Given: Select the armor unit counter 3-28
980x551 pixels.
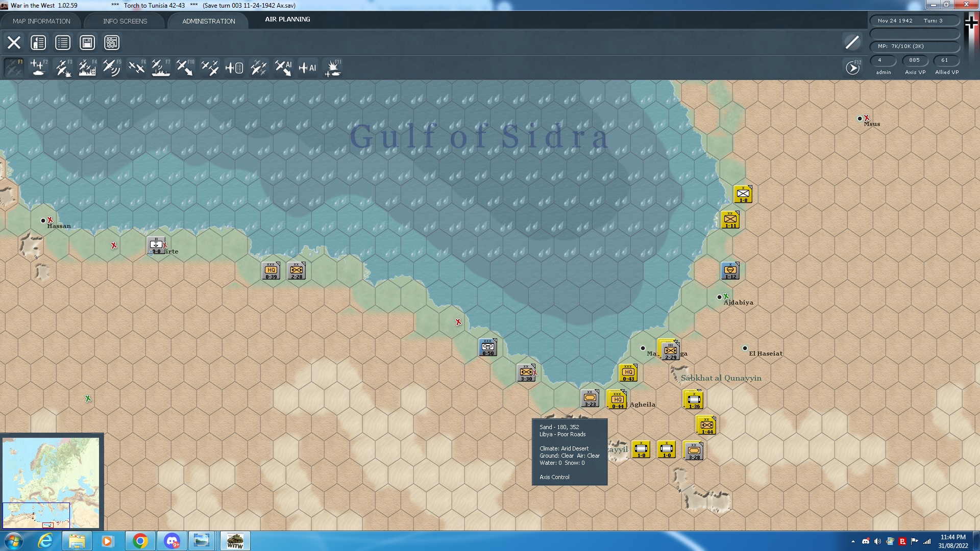Looking at the screenshot, I should pos(694,450).
